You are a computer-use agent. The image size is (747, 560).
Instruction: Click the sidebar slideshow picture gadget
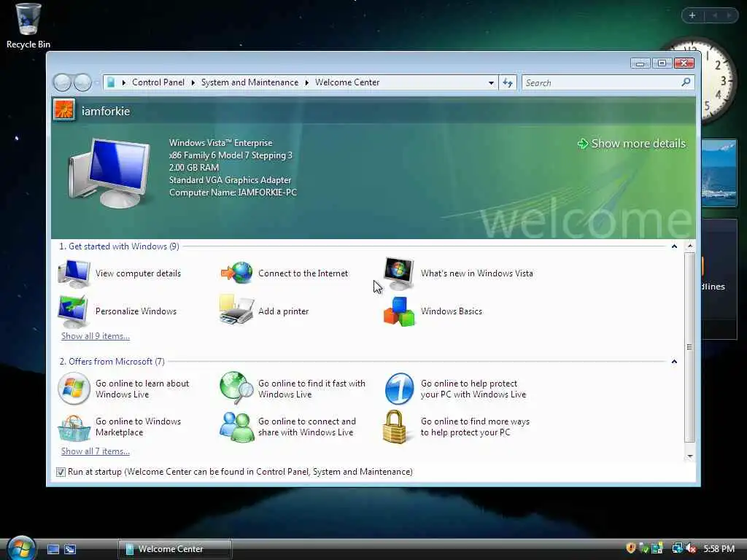pos(719,173)
